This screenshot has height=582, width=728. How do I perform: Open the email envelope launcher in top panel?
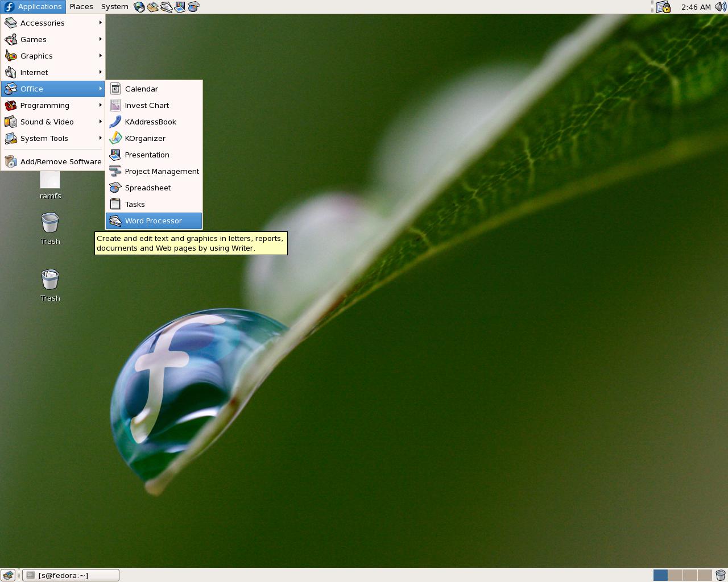[152, 7]
